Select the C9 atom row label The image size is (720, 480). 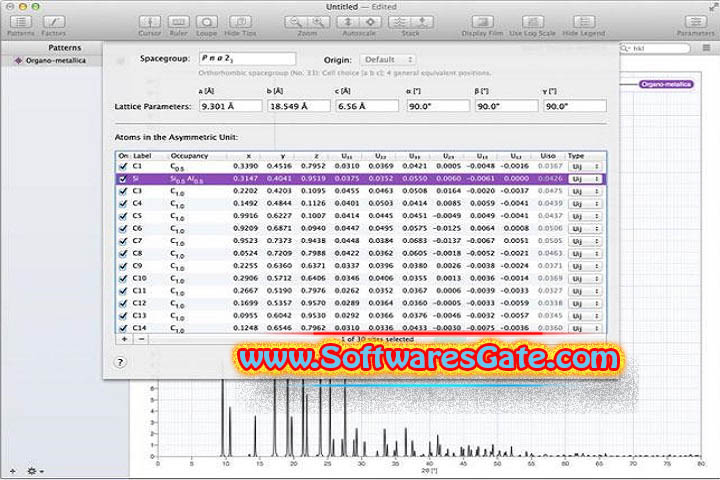(x=137, y=265)
